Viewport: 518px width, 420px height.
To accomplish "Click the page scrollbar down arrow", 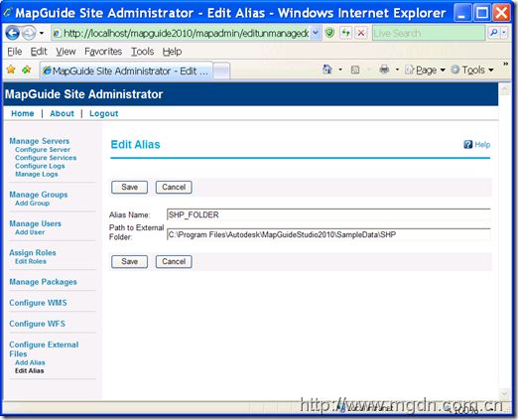I will click(x=505, y=393).
